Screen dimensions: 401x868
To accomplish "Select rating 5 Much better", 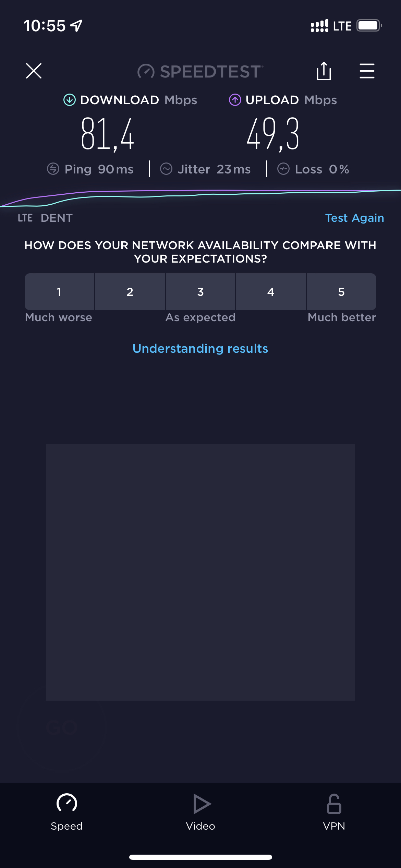I will (x=341, y=292).
